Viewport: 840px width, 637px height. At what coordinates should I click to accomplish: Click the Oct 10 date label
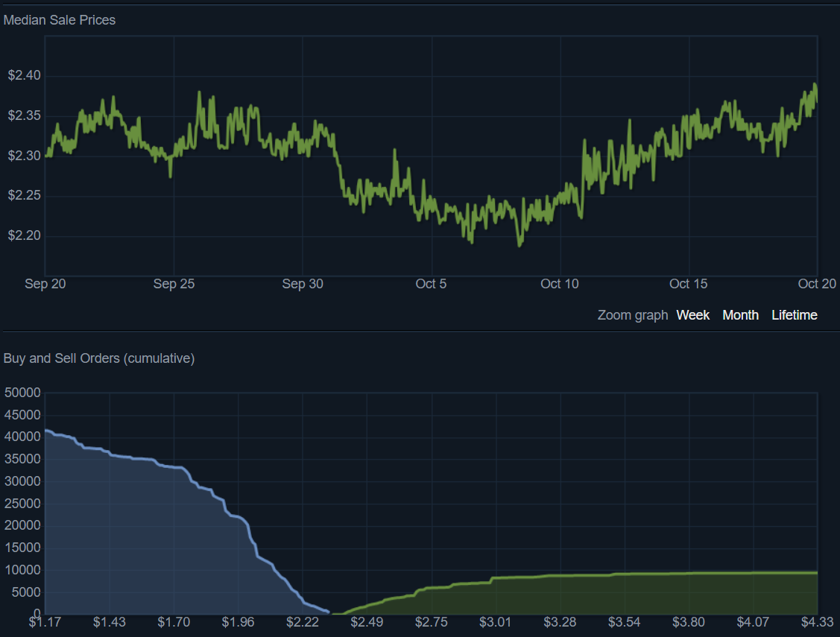point(559,284)
